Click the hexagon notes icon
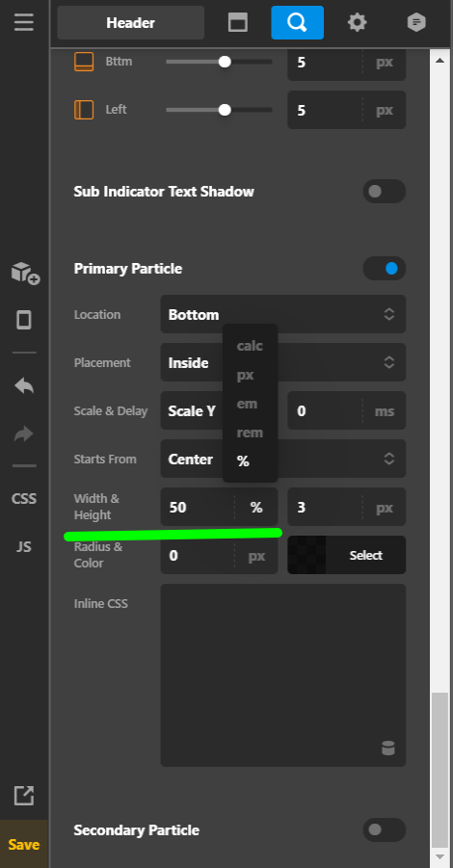The image size is (453, 868). click(416, 23)
